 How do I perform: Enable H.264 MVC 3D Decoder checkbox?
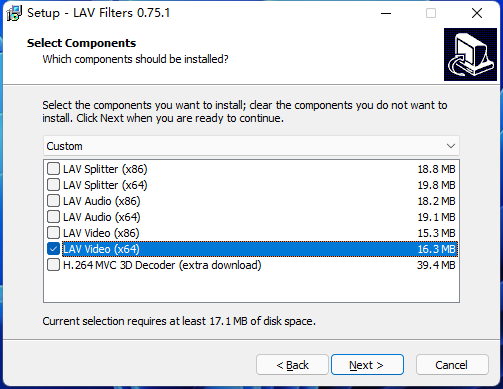point(53,265)
